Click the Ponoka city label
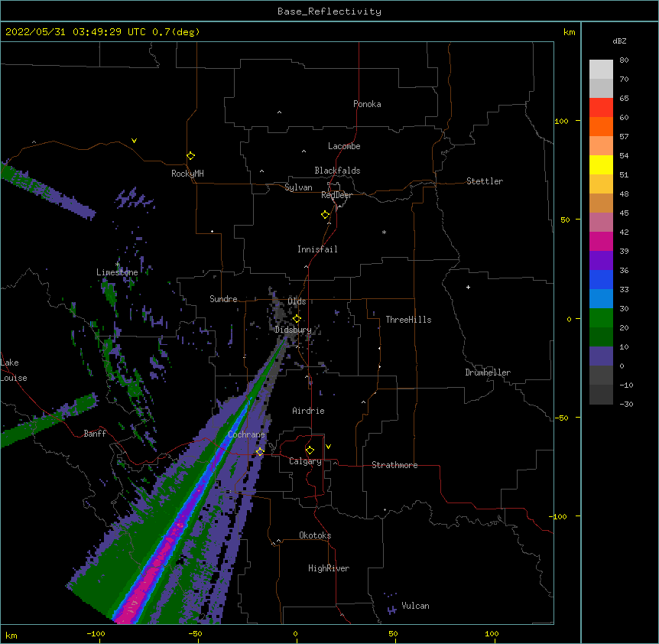 click(367, 104)
